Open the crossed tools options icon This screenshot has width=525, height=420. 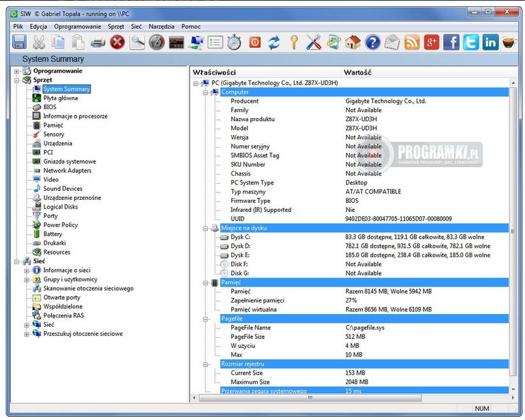pos(314,43)
